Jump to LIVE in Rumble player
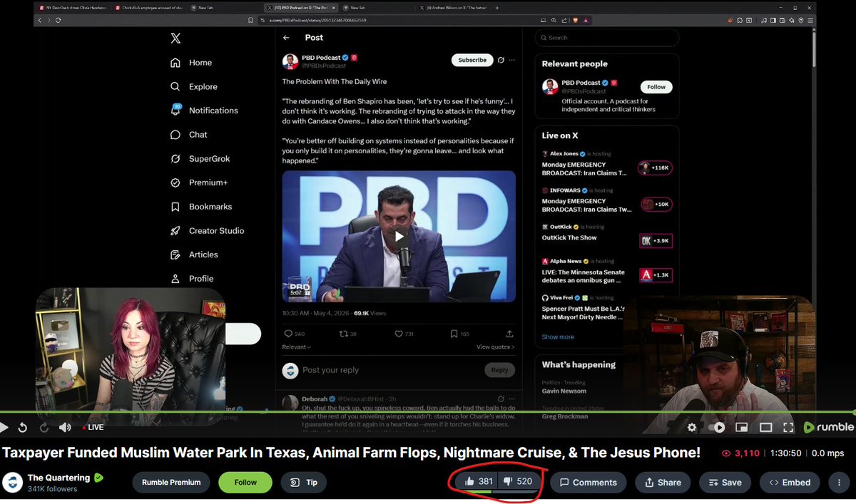The height and width of the screenshot is (504, 856). point(93,428)
